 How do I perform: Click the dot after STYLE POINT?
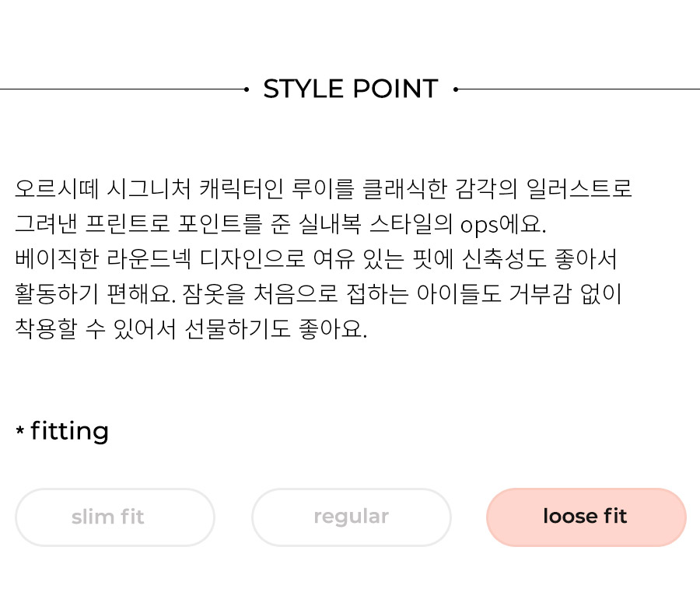click(455, 89)
